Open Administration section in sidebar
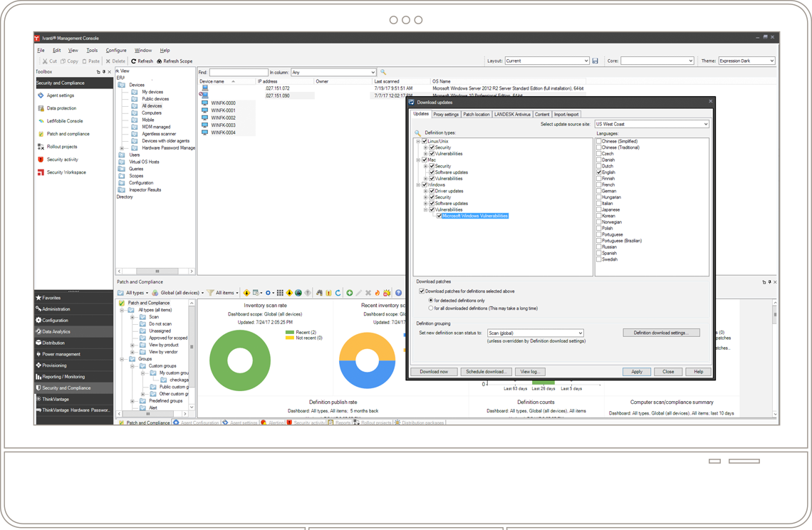This screenshot has width=812, height=530. coord(73,308)
